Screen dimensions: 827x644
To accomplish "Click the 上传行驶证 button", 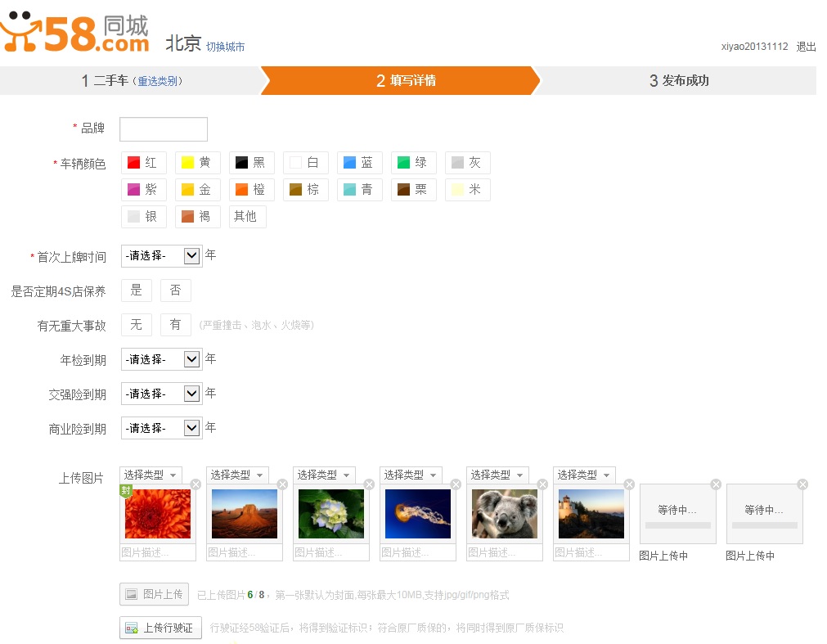I will pos(160,628).
